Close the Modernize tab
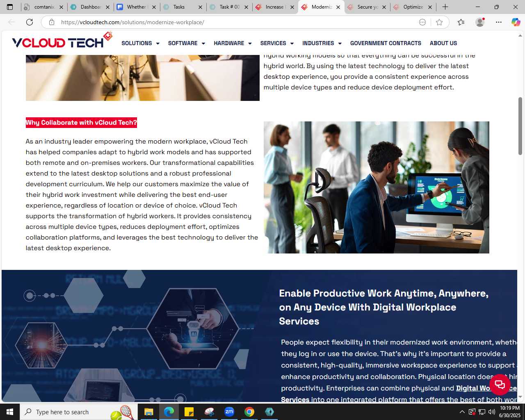The image size is (525, 420). (338, 7)
